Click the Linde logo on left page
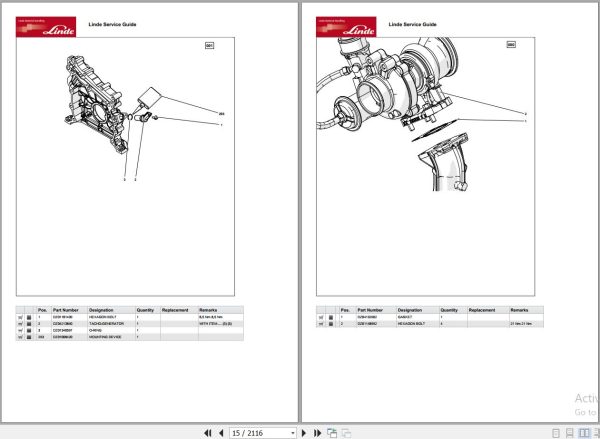The width and height of the screenshot is (600, 439). pos(46,27)
